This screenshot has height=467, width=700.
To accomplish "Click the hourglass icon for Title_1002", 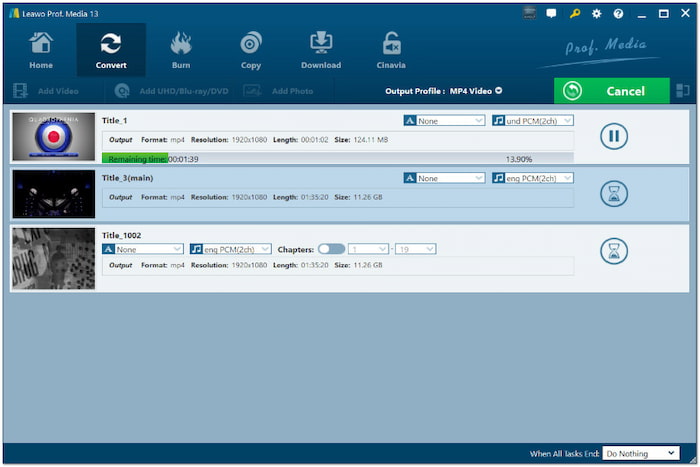I will pyautogui.click(x=613, y=251).
